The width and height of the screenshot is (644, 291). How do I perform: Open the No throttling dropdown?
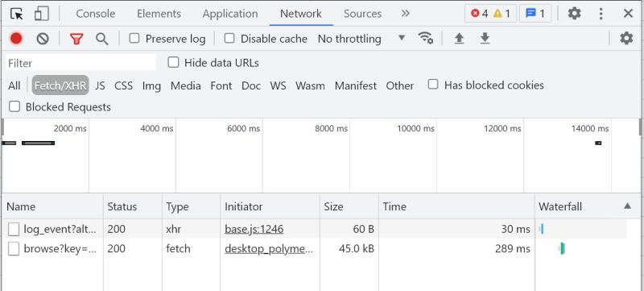pos(361,39)
